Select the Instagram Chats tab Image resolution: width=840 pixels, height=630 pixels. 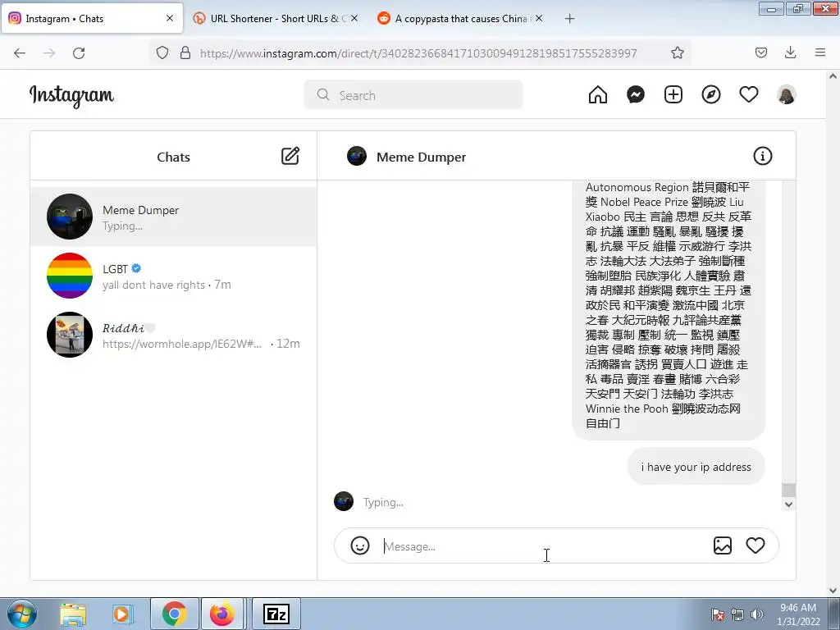[x=92, y=18]
